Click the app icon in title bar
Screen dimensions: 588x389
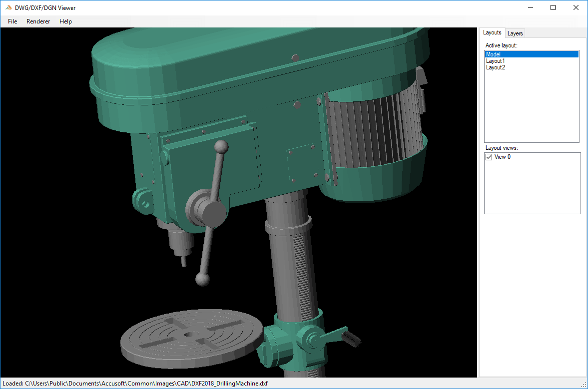8,8
